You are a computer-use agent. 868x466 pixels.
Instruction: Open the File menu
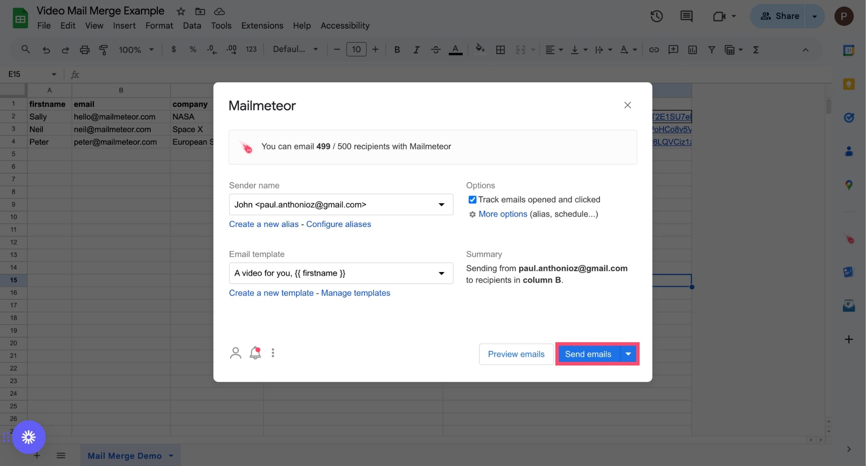[43, 26]
